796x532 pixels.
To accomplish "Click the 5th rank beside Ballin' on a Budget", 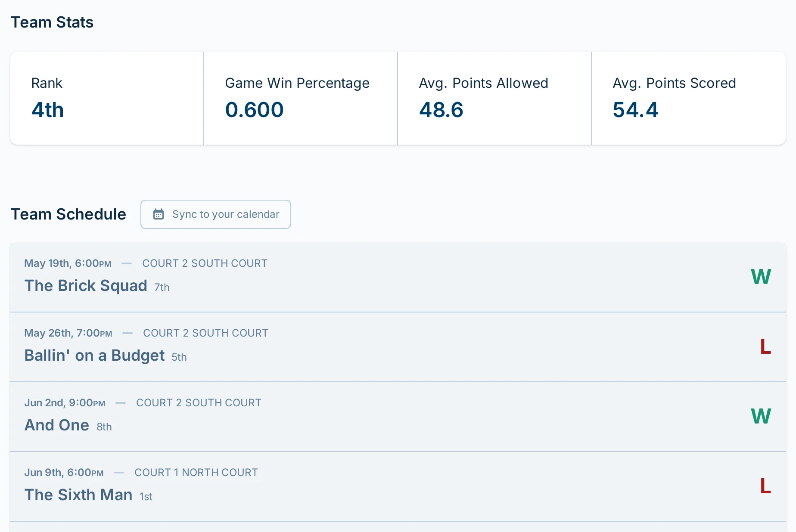I will click(x=179, y=357).
